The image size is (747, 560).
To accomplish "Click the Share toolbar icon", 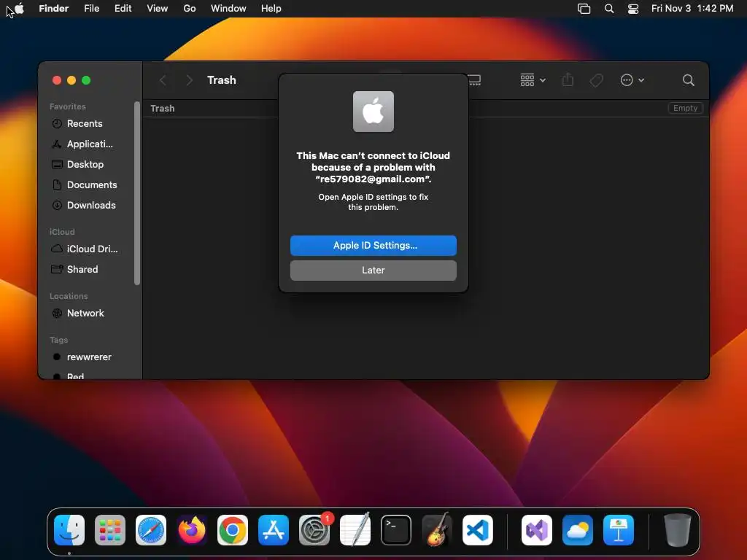I will (x=568, y=80).
